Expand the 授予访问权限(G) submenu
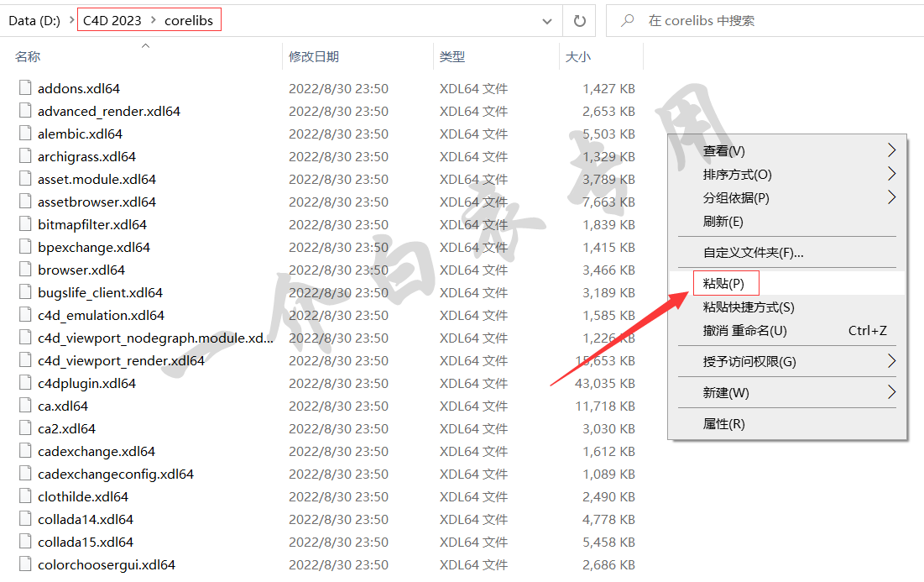924x582 pixels. coord(891,361)
